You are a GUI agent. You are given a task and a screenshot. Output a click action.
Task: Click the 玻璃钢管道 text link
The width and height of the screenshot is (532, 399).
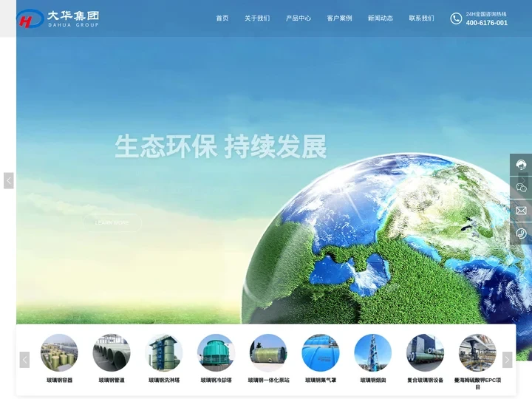(x=112, y=380)
